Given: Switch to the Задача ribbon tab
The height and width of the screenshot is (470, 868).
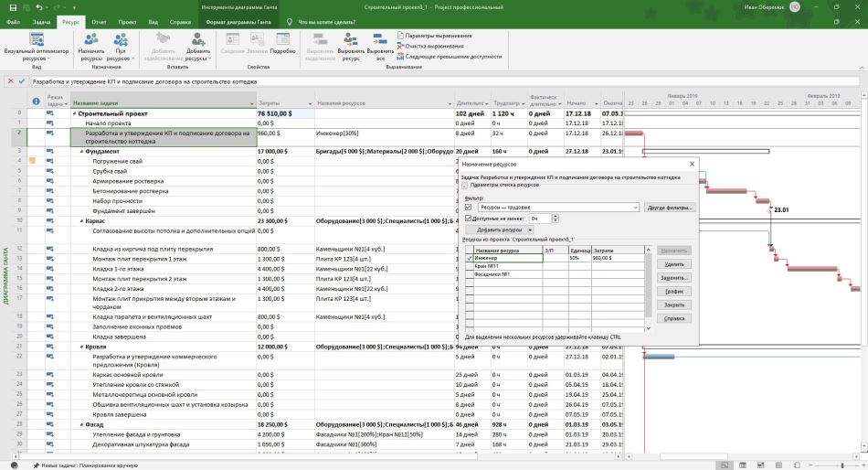Looking at the screenshot, I should 41,22.
